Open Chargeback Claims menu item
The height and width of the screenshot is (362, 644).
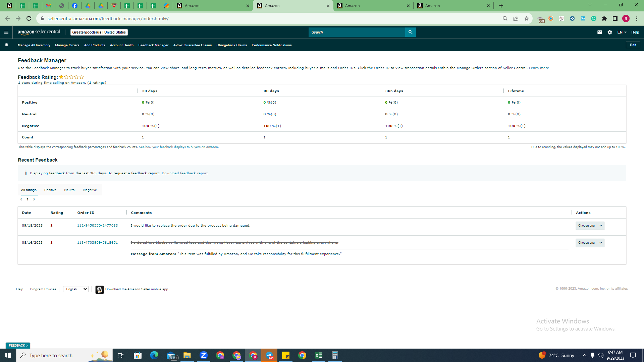coord(232,45)
